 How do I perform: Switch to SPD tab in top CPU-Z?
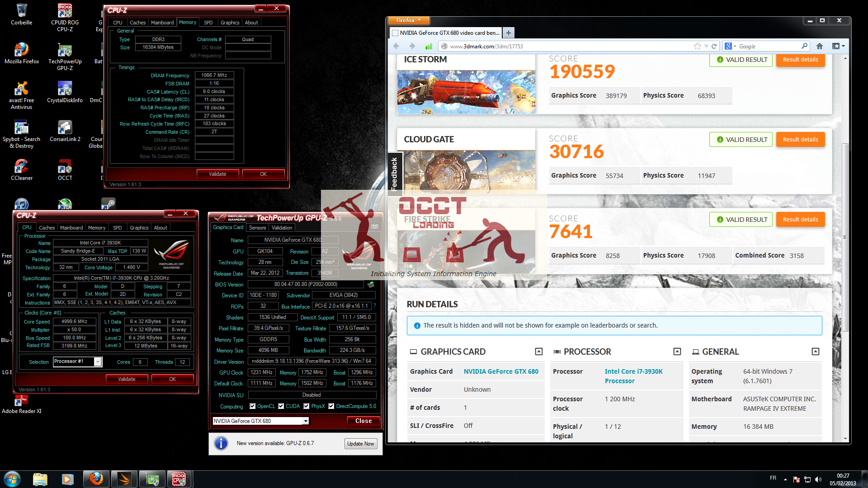[208, 23]
